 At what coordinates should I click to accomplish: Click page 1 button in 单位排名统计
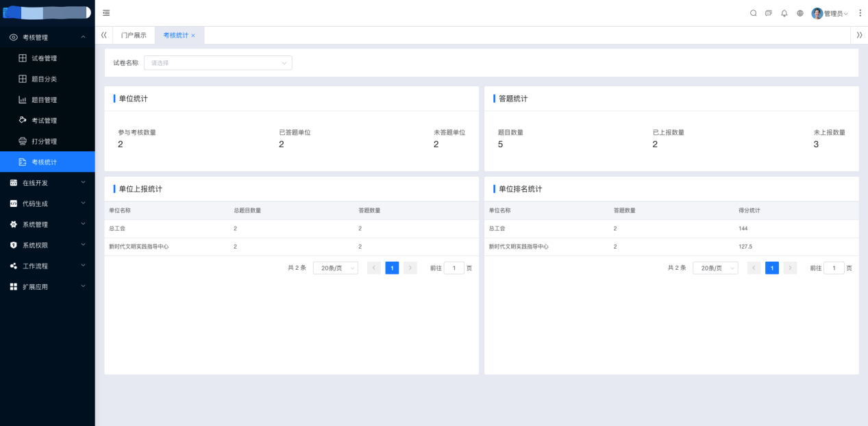pos(772,268)
